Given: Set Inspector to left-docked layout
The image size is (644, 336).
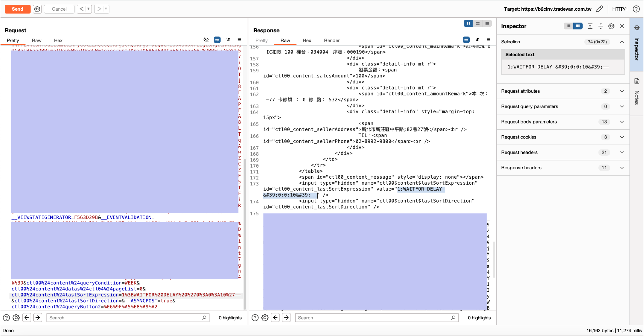Looking at the screenshot, I should [x=569, y=26].
